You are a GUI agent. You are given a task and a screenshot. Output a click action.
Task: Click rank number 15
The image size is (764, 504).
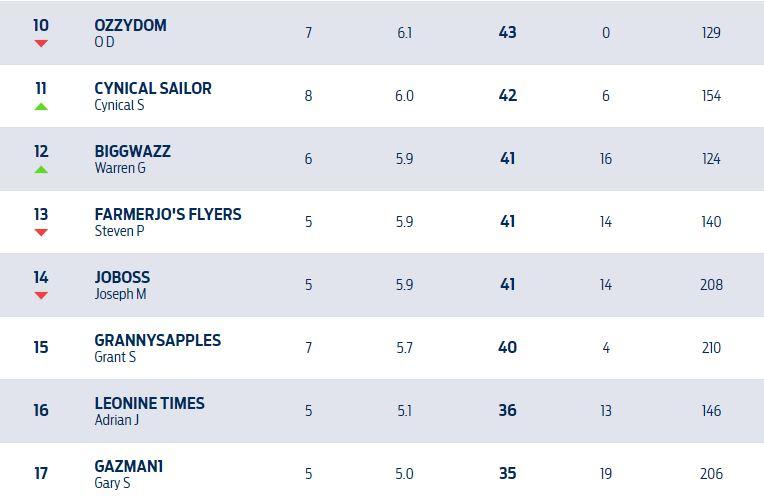[41, 348]
